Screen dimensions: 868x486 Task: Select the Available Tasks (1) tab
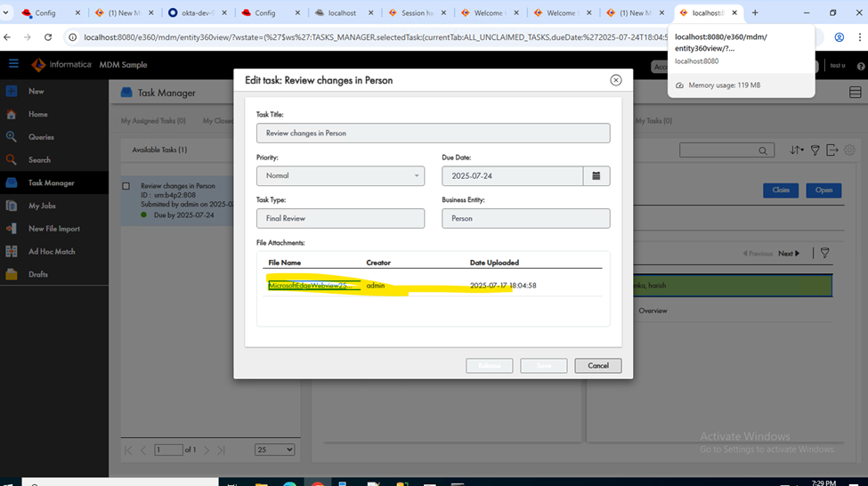[x=159, y=150]
